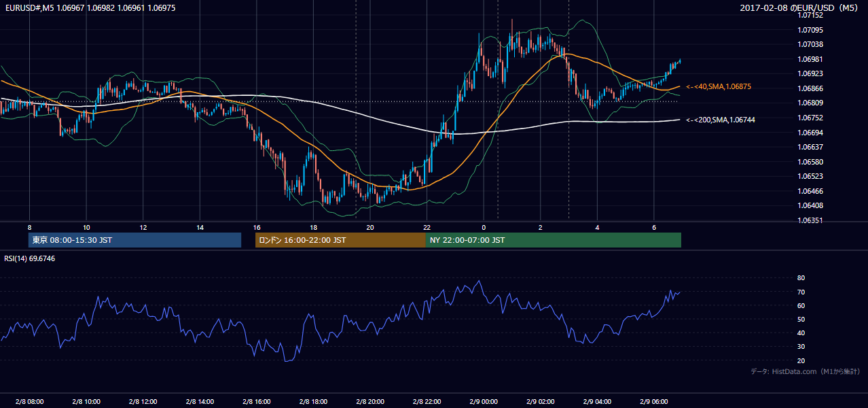Click hour marker 16 under the price chart
Image resolution: width=868 pixels, height=408 pixels.
pos(256,227)
